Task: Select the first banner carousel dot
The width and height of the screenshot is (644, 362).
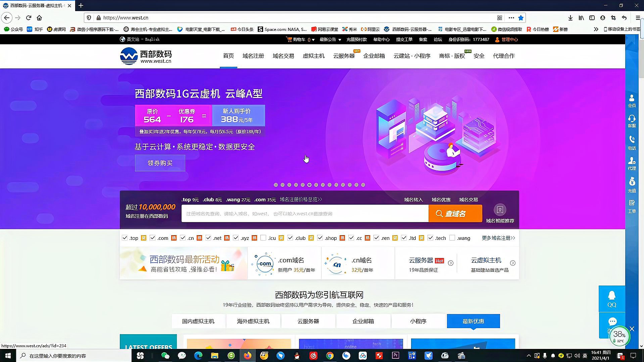Action: [x=276, y=185]
